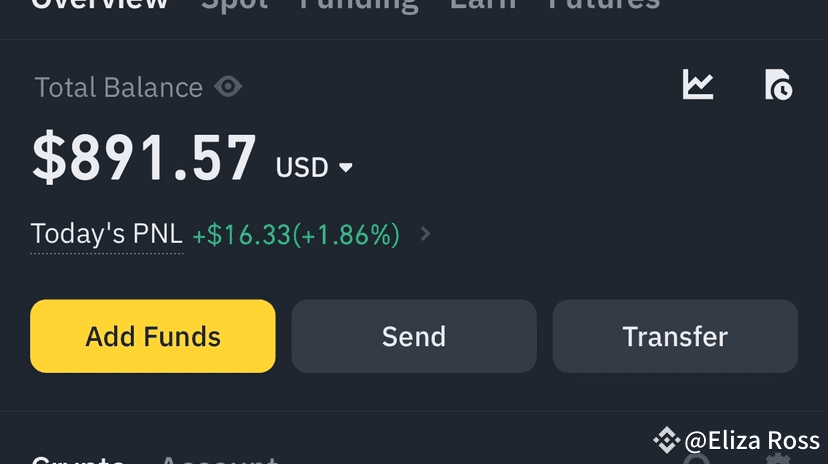Switch to the Spot tab
Screen dimensions: 828x464
pyautogui.click(x=234, y=4)
